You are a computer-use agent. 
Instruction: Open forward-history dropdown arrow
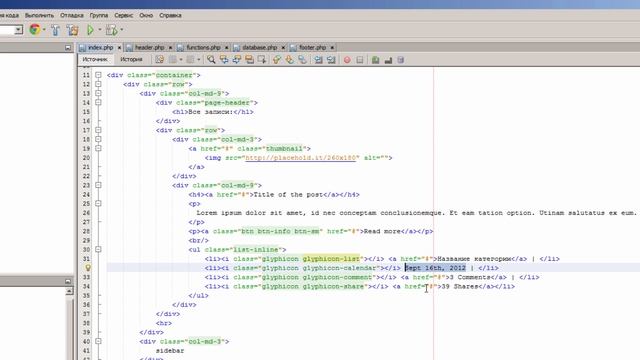pos(198,60)
